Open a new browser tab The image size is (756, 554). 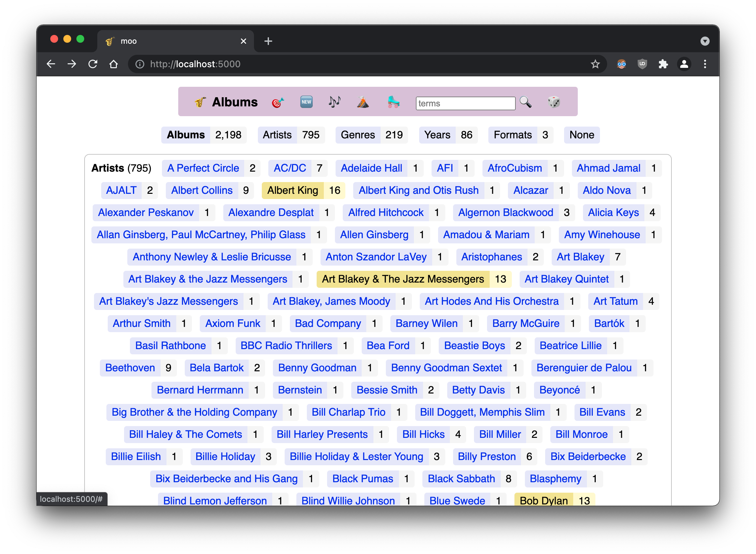point(268,41)
